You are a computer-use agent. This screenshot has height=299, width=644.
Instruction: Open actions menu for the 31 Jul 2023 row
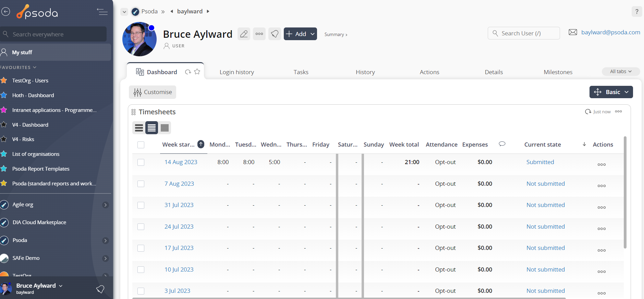tap(602, 207)
